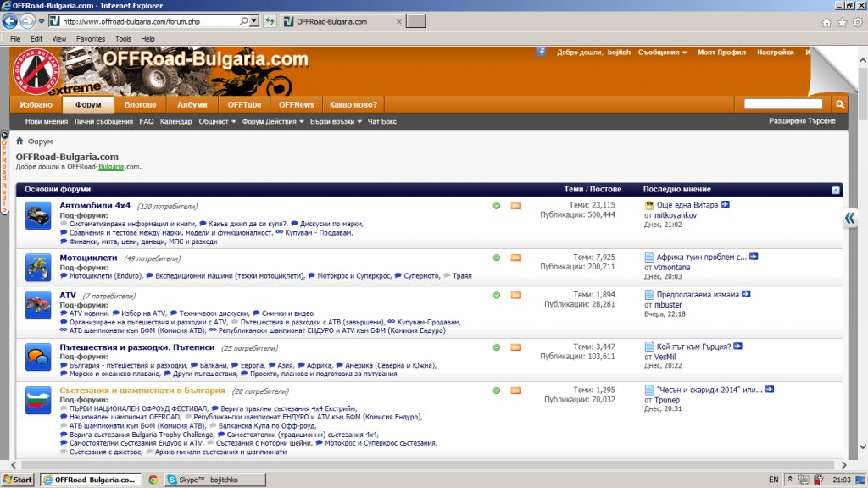The height and width of the screenshot is (488, 868).
Task: Open the Windows Start button
Action: click(18, 480)
